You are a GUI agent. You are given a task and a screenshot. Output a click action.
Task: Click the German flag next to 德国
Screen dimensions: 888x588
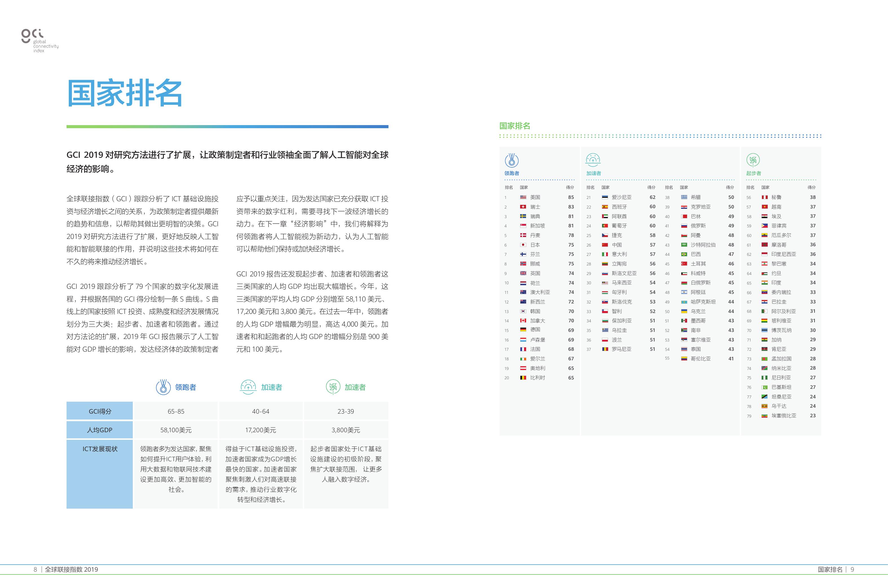point(523,330)
